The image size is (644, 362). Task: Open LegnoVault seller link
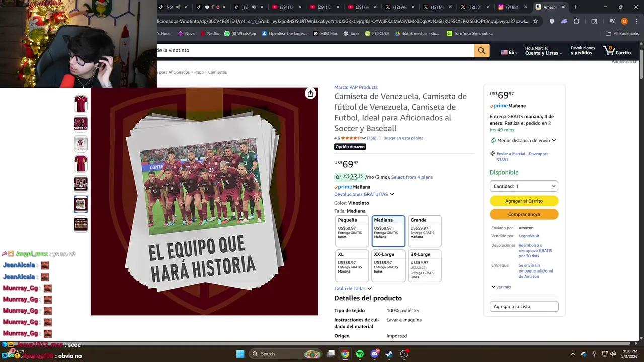tap(529, 236)
